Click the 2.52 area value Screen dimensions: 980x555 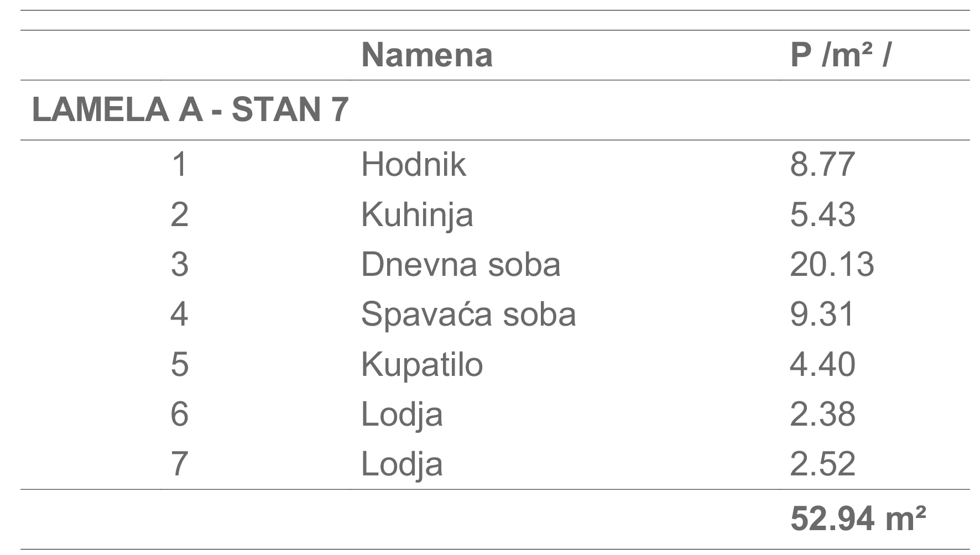[822, 464]
